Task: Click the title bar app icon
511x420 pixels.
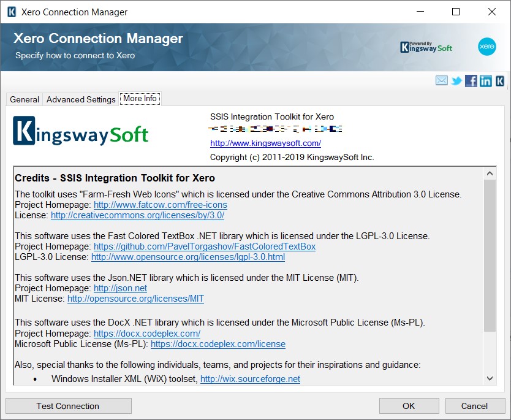Action: (12, 12)
